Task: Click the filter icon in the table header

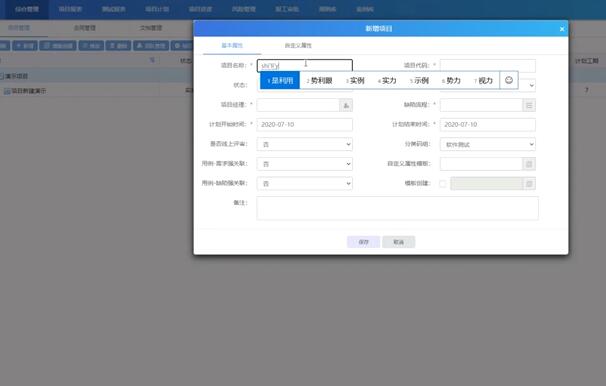Action: click(152, 60)
